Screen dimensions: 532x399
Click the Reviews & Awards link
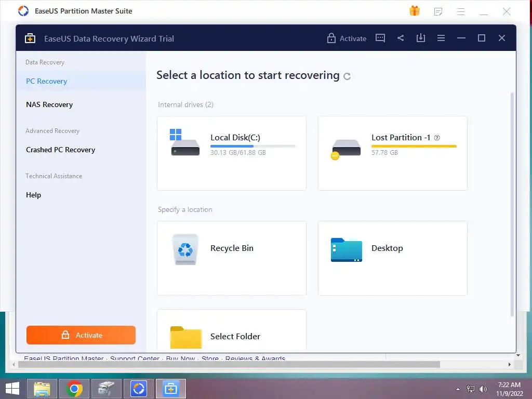point(255,357)
